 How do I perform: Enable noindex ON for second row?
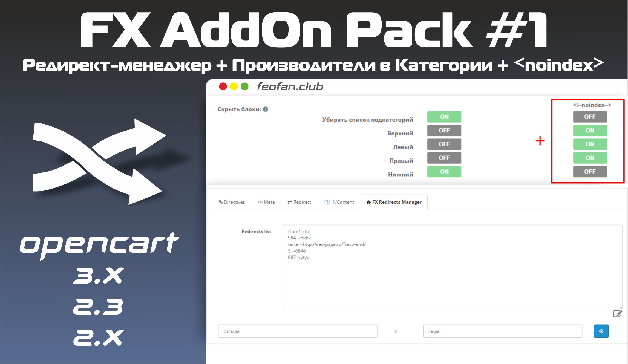coord(590,131)
